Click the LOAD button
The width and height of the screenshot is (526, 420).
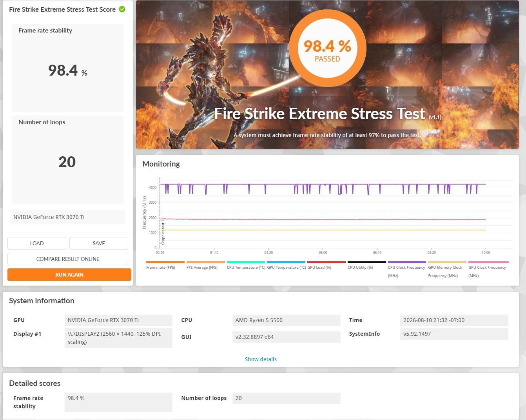(37, 243)
